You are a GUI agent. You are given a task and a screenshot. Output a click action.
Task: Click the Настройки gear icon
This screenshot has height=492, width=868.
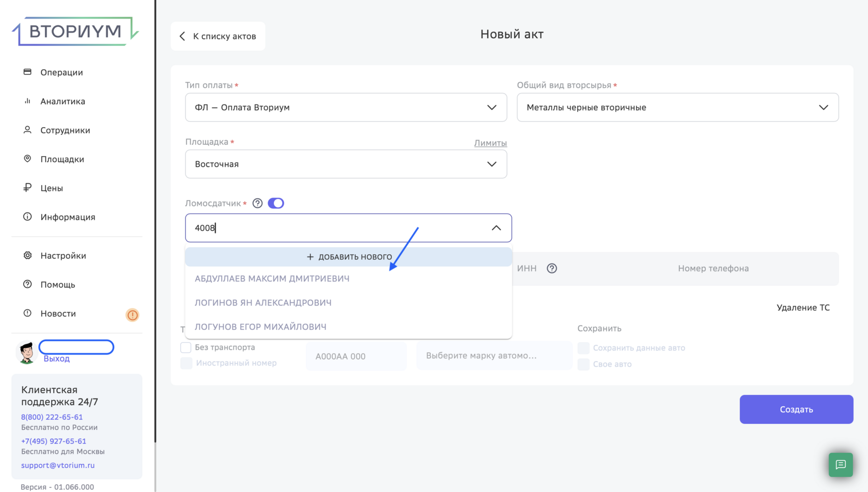[x=27, y=255]
